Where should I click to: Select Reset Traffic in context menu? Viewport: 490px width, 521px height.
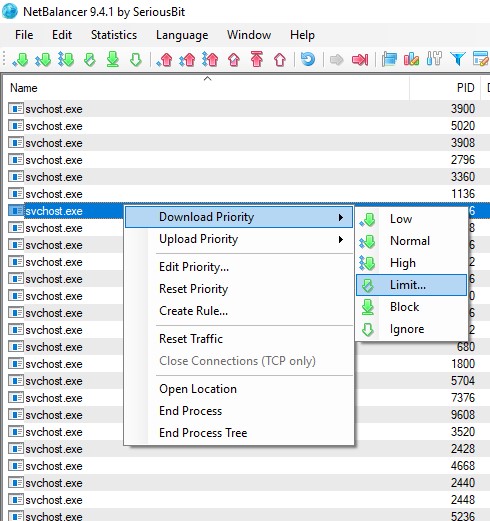[239, 339]
